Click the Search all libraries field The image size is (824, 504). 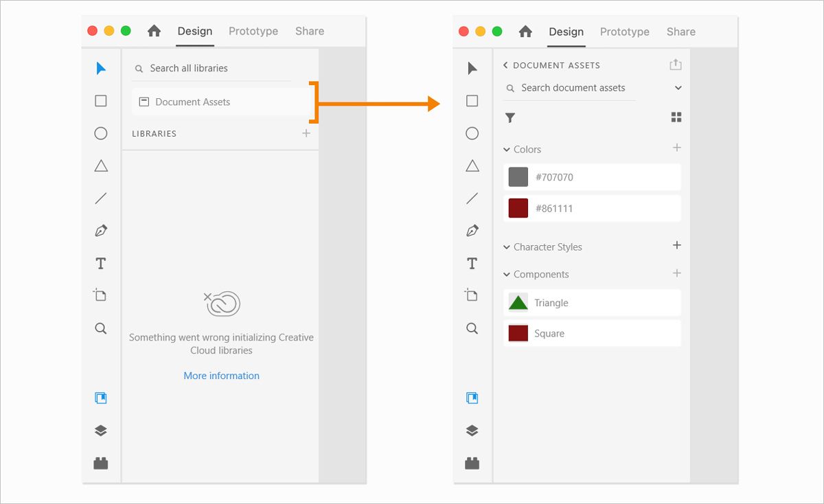[x=213, y=68]
